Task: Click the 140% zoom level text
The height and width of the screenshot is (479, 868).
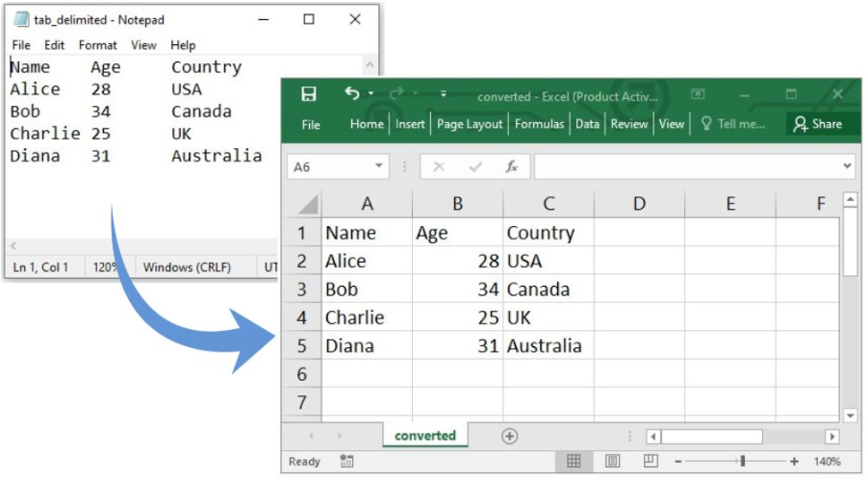Action: 829,462
